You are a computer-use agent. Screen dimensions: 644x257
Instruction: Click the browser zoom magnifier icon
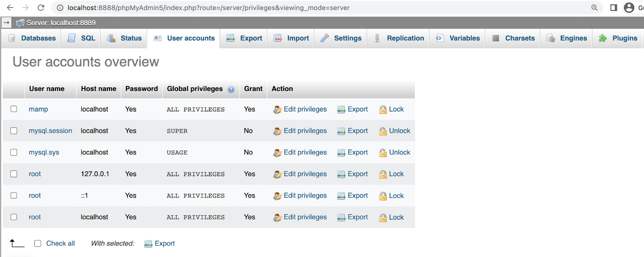[594, 8]
